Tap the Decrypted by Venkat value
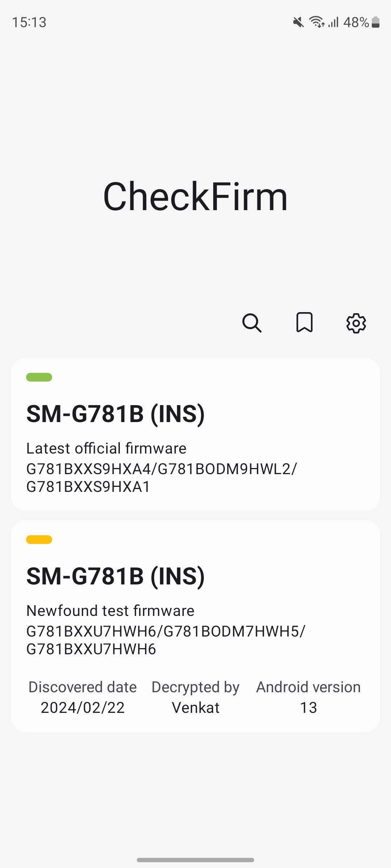391x868 pixels. (195, 707)
